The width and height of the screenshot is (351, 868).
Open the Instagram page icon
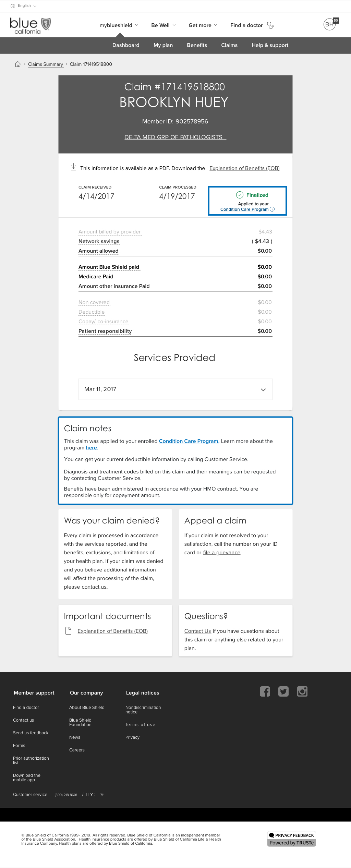coord(302,691)
